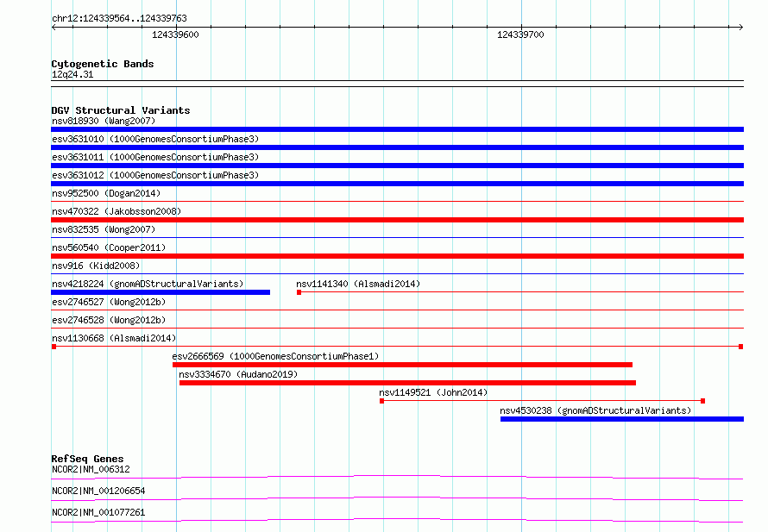
Task: Click the red bar of esv2666569
Action: pyautogui.click(x=403, y=365)
